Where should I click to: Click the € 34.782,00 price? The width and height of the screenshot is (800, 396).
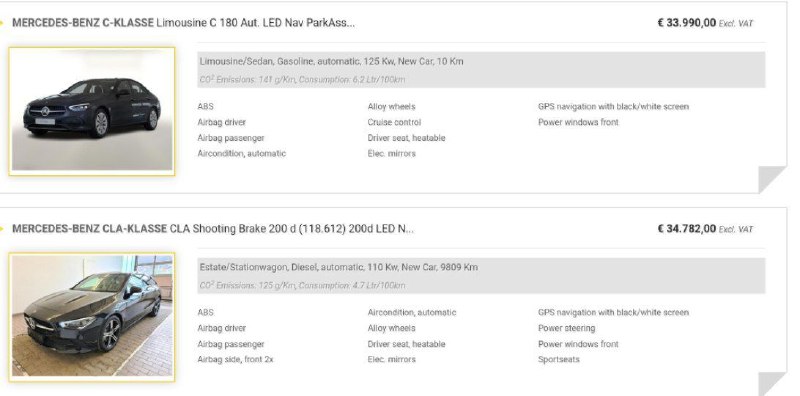(x=687, y=229)
